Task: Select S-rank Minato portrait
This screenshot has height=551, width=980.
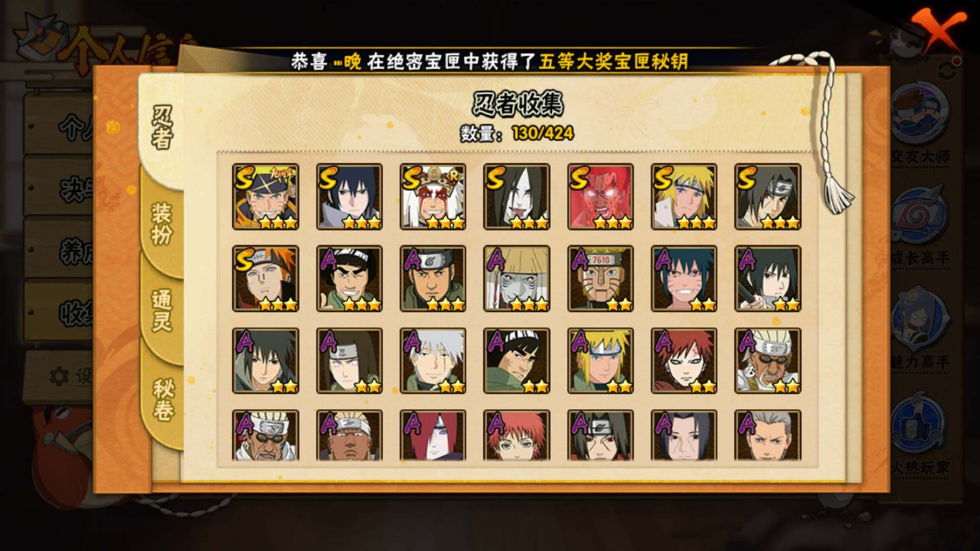Action: click(684, 197)
